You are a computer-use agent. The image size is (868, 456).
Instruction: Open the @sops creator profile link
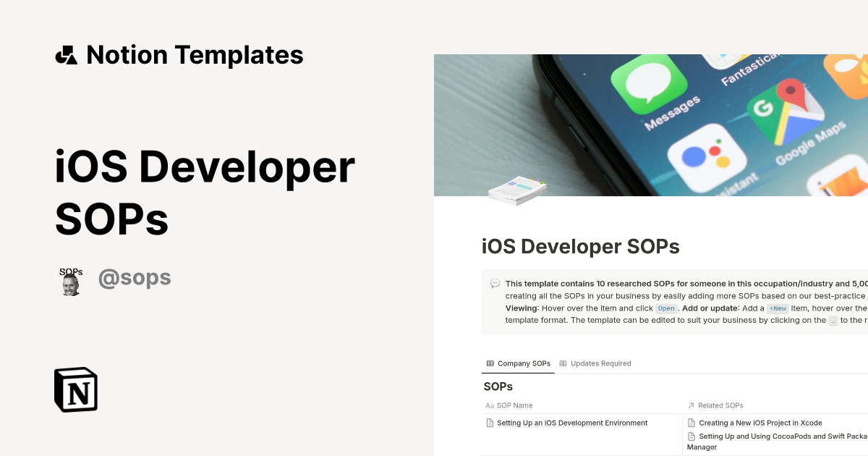click(x=135, y=277)
